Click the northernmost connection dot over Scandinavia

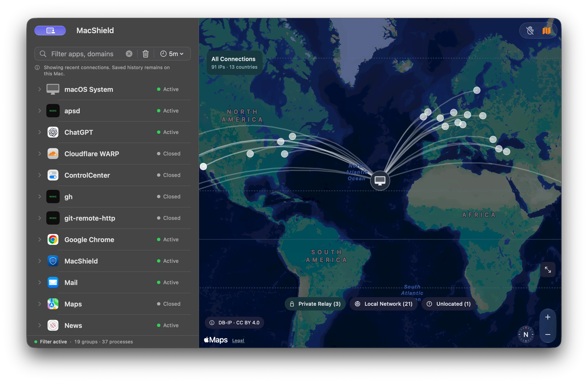(x=477, y=90)
